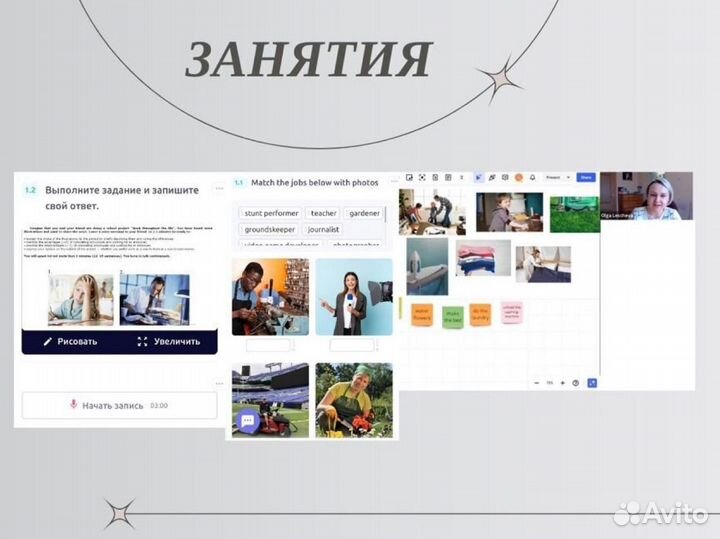This screenshot has height=539, width=720.
Task: Click the orange user avatar in whiteboard toolbar
Action: point(519,177)
